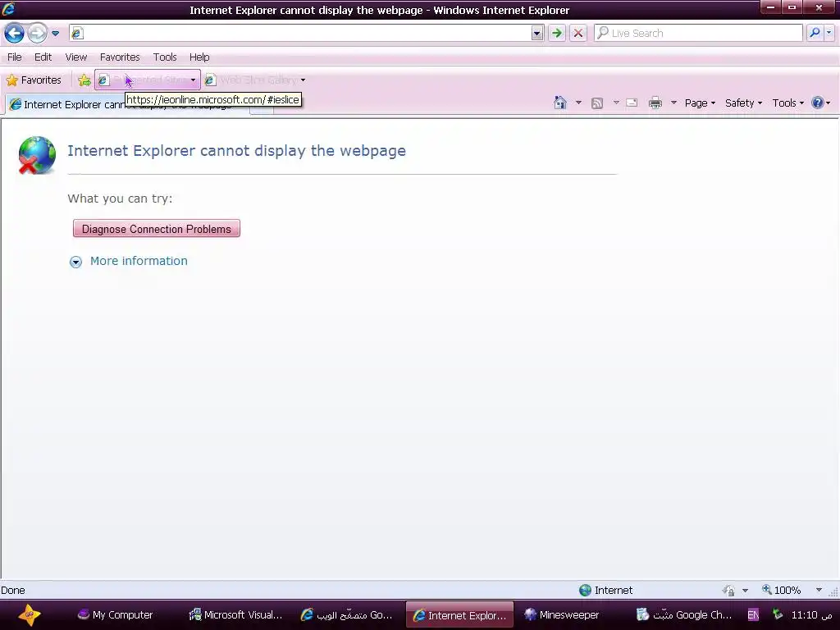Switch to My Computer taskbar item
Image resolution: width=840 pixels, height=630 pixels.
tap(115, 615)
